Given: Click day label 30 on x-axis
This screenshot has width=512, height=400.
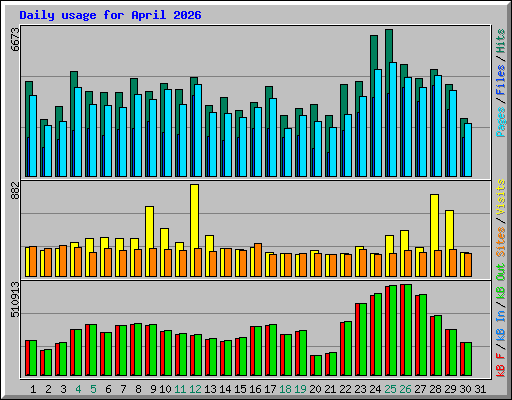Looking at the screenshot, I should (x=465, y=389).
